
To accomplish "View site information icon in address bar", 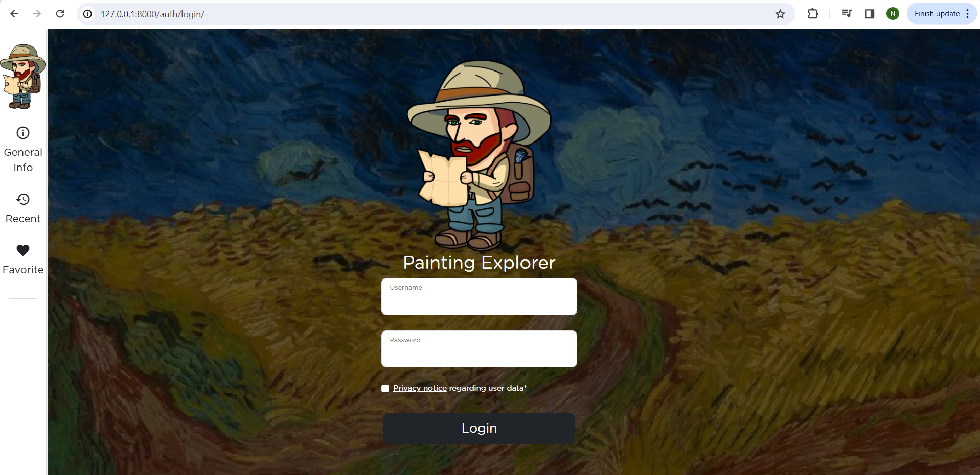I will (x=88, y=14).
